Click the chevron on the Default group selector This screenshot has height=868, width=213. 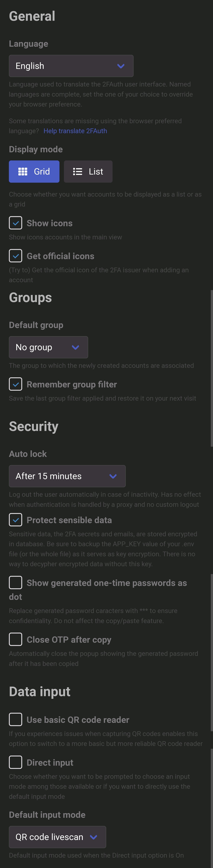(x=75, y=347)
